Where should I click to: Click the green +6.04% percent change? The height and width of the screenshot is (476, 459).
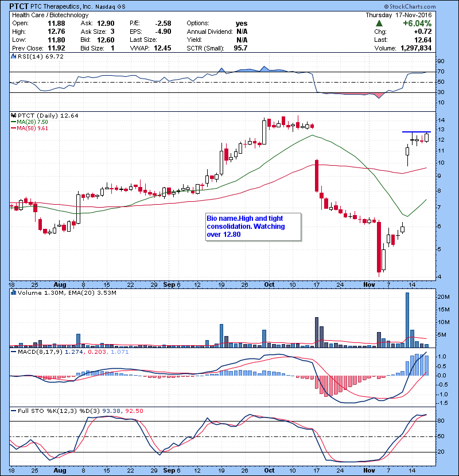tap(417, 24)
